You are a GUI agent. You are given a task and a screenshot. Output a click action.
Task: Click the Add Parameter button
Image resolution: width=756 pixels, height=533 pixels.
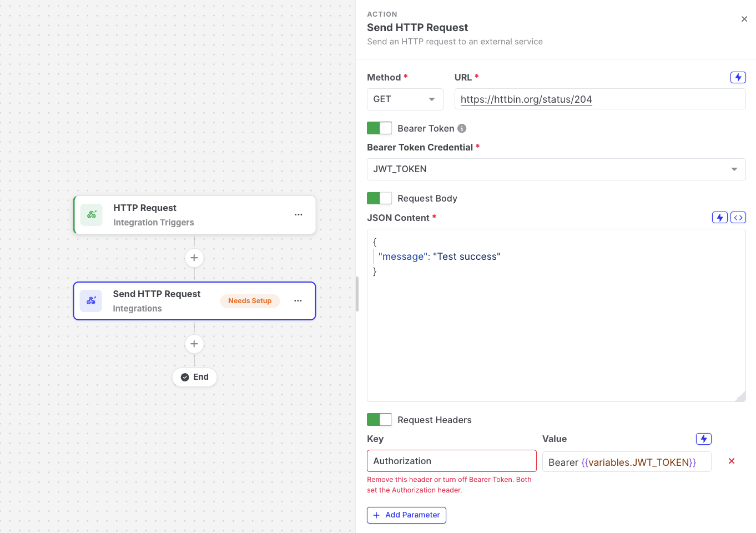pyautogui.click(x=406, y=515)
